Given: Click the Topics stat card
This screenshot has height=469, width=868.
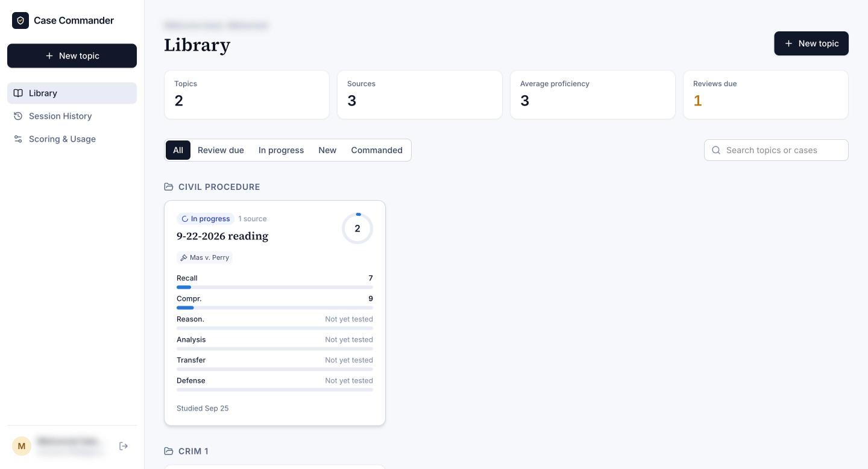Looking at the screenshot, I should (247, 95).
